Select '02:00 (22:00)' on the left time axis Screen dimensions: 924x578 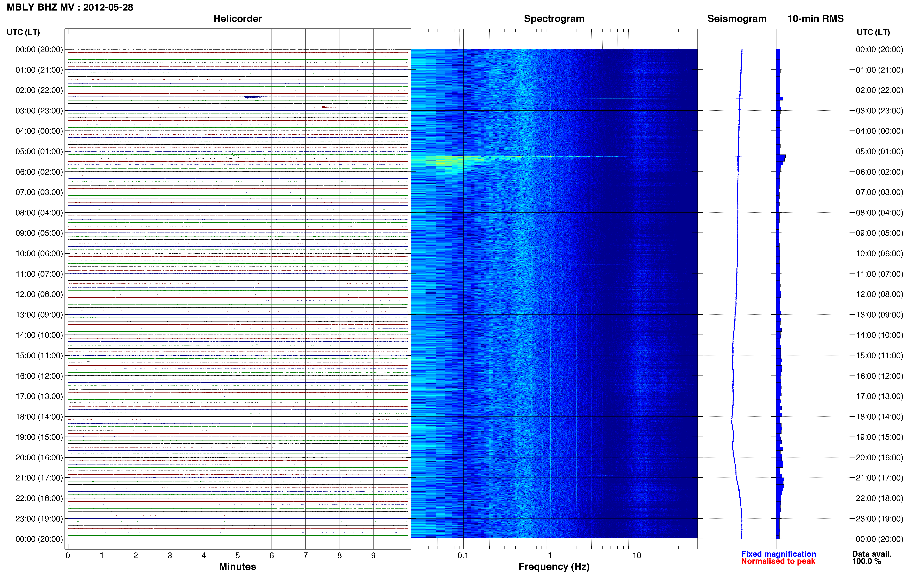click(x=39, y=90)
